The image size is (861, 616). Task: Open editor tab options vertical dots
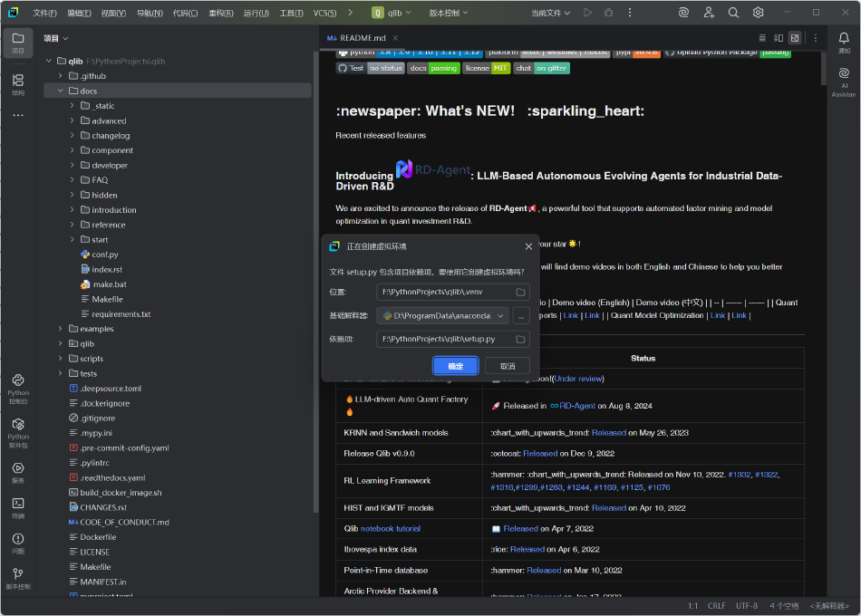[816, 38]
